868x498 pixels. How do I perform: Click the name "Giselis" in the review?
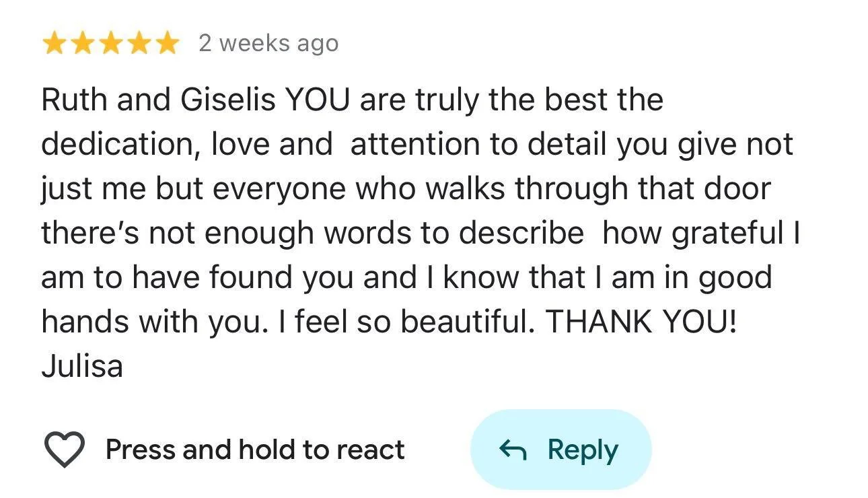click(x=227, y=100)
